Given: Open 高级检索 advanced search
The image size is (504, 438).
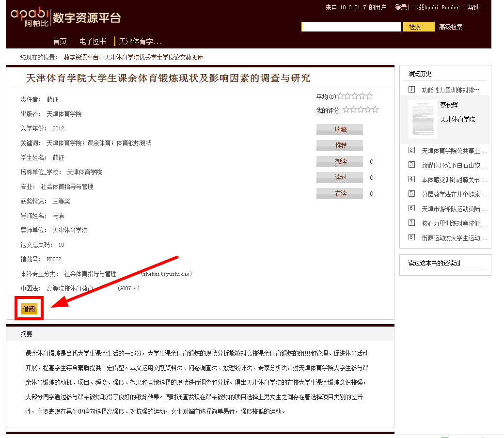Looking at the screenshot, I should (x=451, y=27).
